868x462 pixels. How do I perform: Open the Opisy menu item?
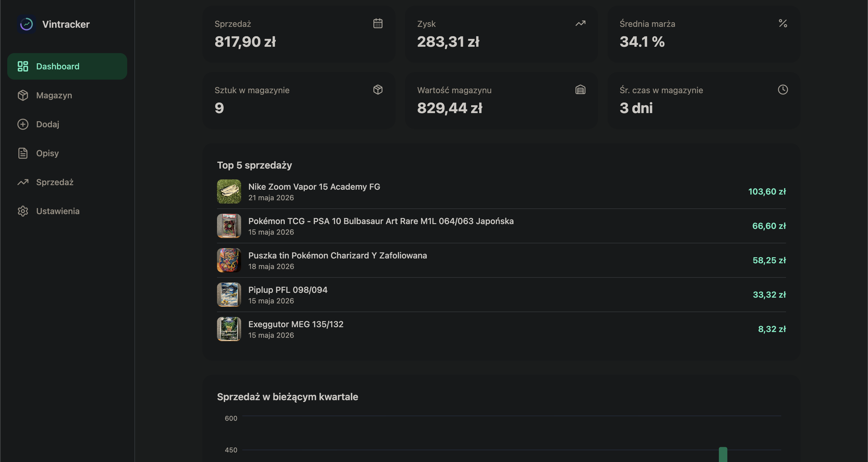pos(67,153)
